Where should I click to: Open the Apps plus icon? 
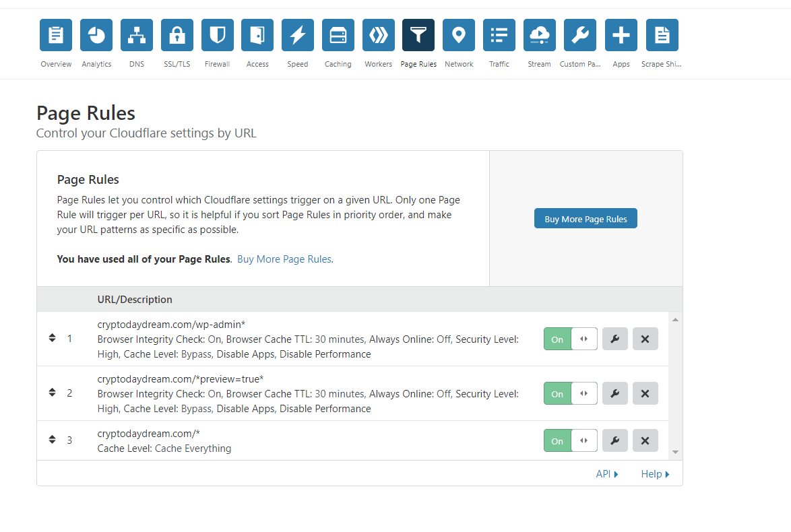621,35
